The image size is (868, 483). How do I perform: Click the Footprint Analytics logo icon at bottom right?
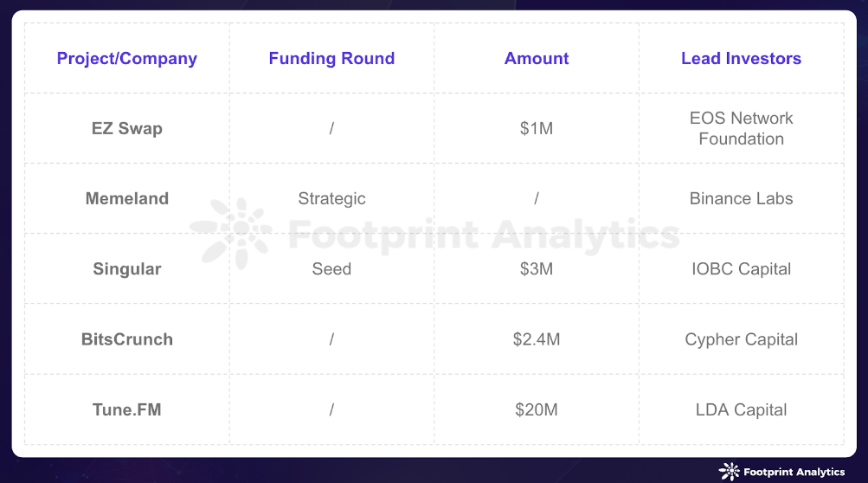729,472
